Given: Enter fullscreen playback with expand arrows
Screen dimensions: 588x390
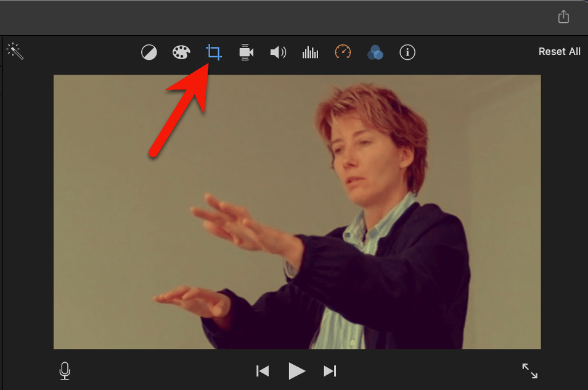Looking at the screenshot, I should point(530,371).
